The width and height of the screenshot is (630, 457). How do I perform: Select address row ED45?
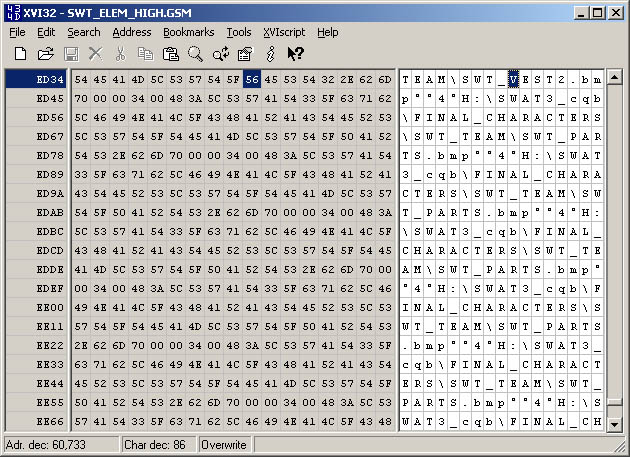tap(36, 98)
